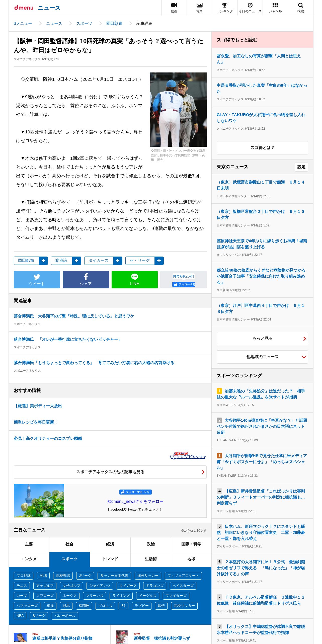
Task: Select the 社会 news tab
Action: 69,544
